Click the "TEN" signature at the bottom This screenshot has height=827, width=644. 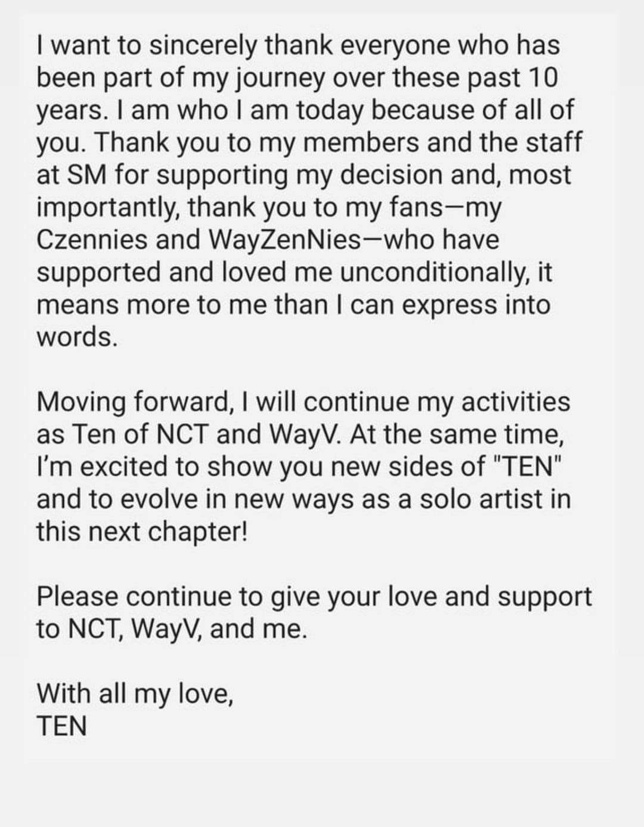point(61,726)
